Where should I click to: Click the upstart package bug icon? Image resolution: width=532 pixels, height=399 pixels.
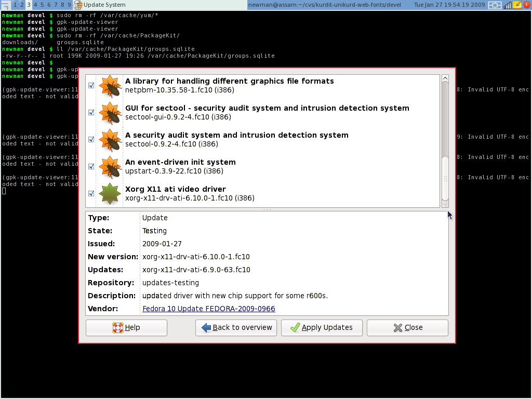110,167
